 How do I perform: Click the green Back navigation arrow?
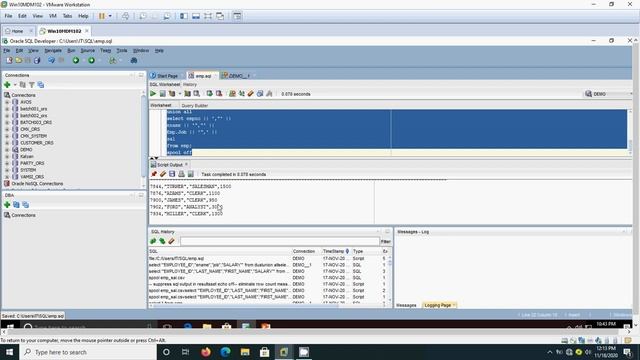coord(76,60)
